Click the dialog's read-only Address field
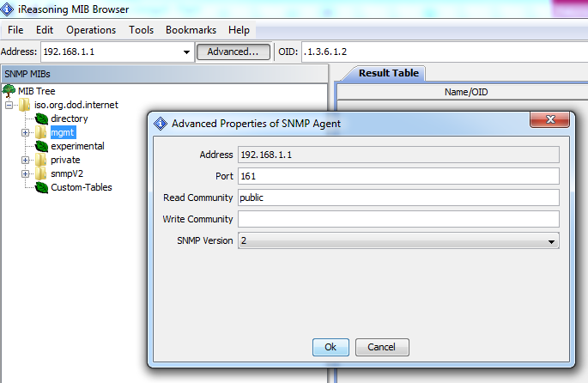 click(398, 155)
